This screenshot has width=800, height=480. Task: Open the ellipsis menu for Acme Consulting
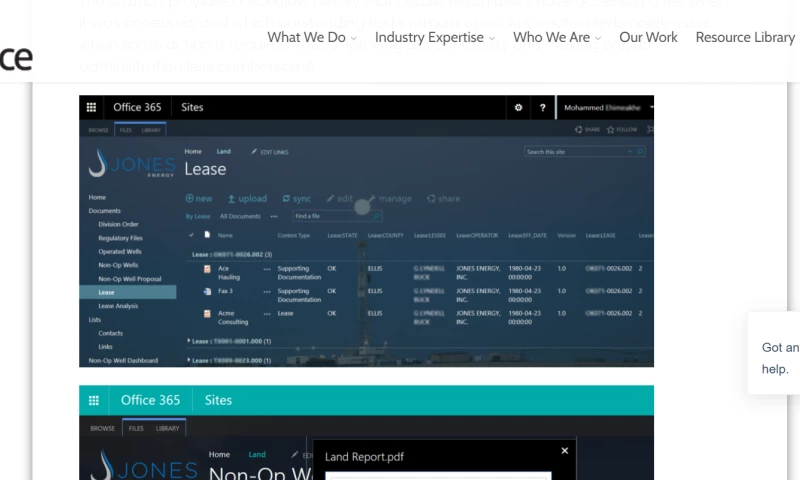tap(267, 314)
